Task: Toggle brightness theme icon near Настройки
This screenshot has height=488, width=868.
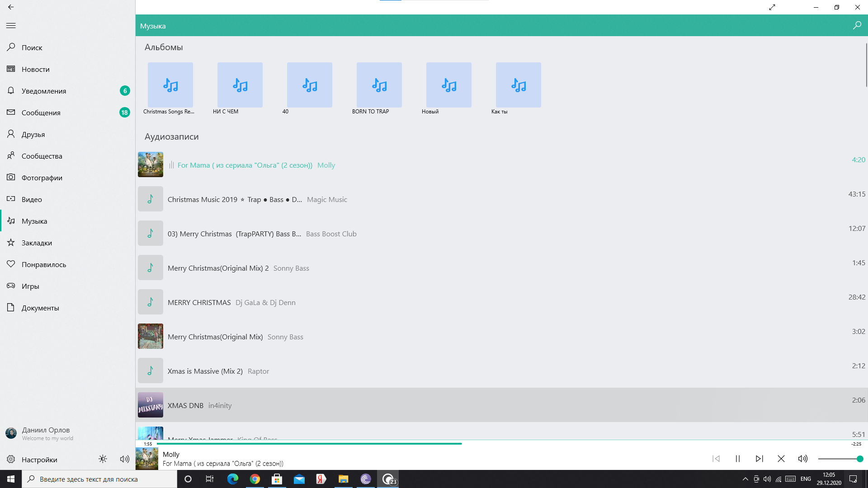Action: 103,459
